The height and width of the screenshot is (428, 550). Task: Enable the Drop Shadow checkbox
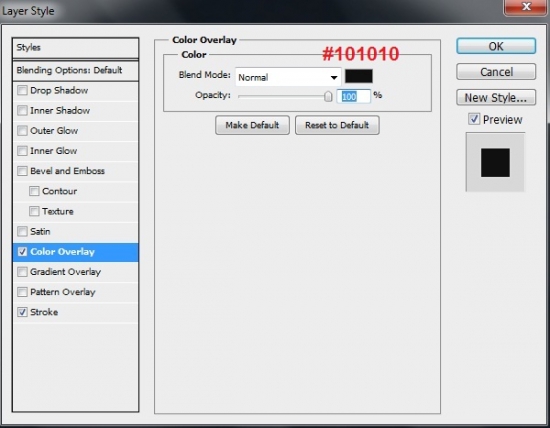tap(22, 91)
